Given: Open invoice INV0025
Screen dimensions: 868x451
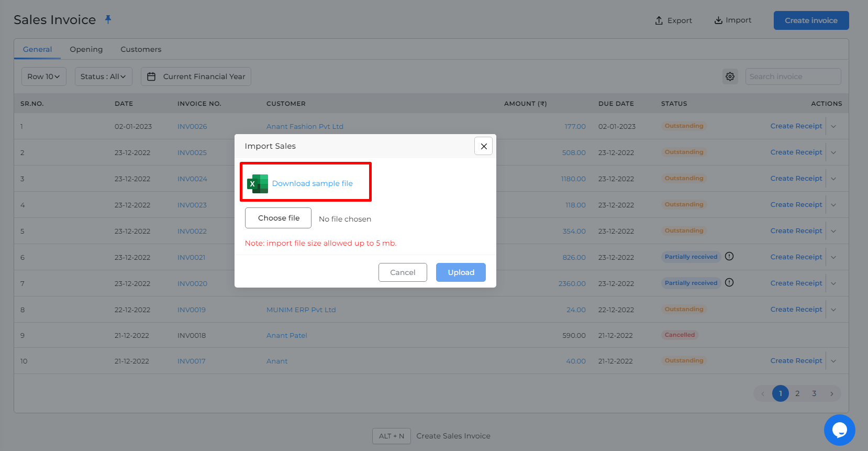Looking at the screenshot, I should pos(192,152).
